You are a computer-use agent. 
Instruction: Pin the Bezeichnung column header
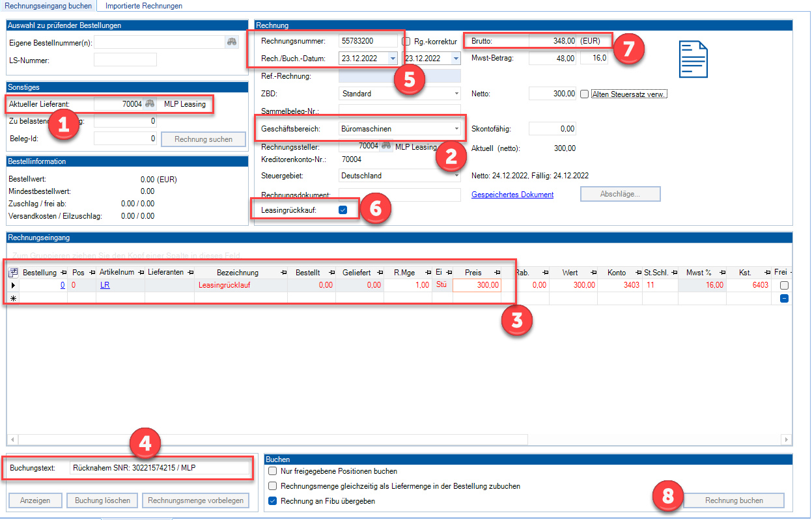click(x=283, y=273)
